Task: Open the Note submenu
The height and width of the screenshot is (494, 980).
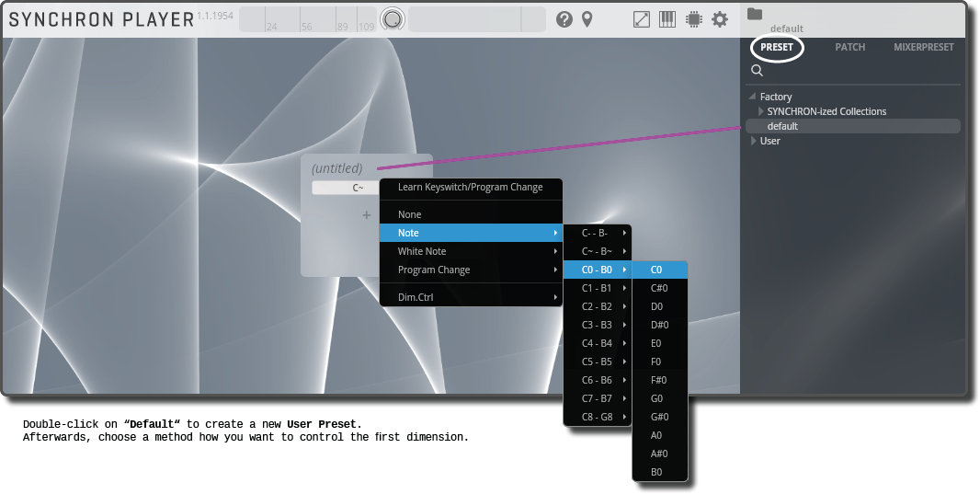Action: (471, 233)
